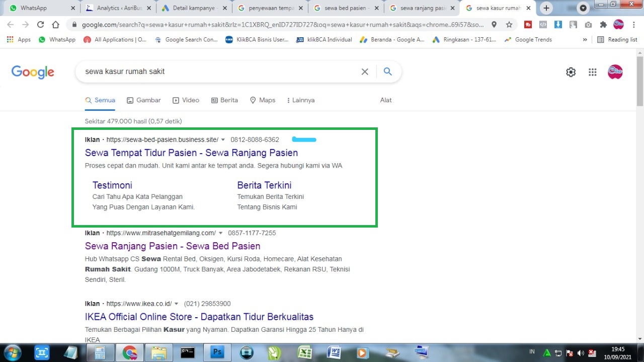Switch to the Gambar results tab
The image size is (644, 362).
[144, 100]
